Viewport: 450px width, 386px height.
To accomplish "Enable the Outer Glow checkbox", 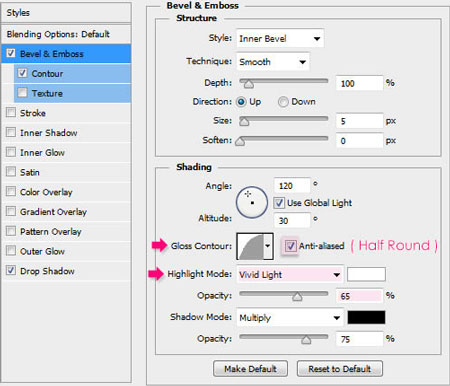I will click(x=11, y=250).
